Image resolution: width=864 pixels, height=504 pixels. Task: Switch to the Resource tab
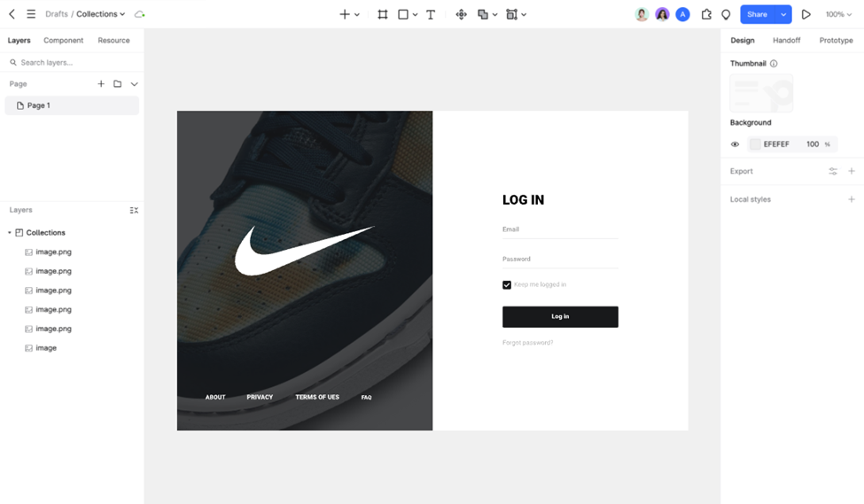point(113,40)
